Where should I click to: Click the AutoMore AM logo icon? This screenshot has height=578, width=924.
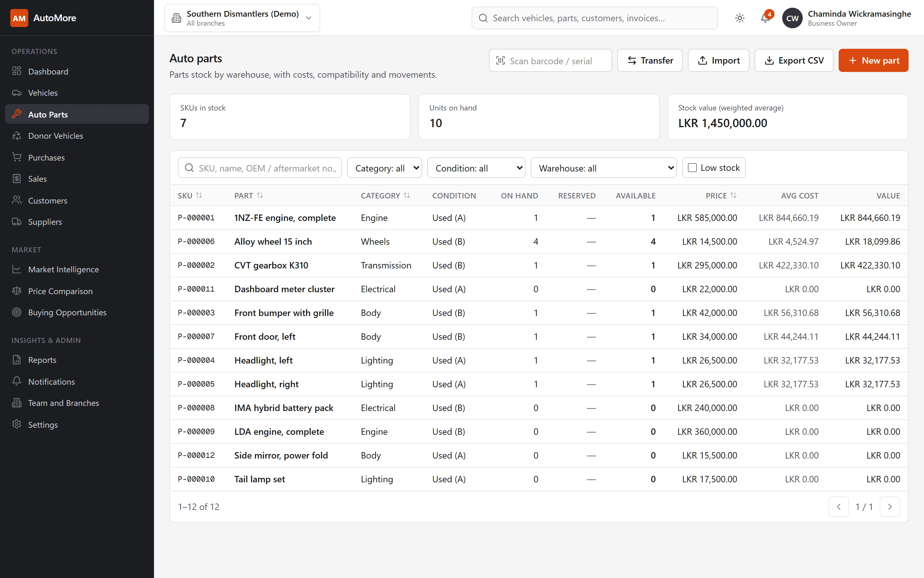click(19, 18)
